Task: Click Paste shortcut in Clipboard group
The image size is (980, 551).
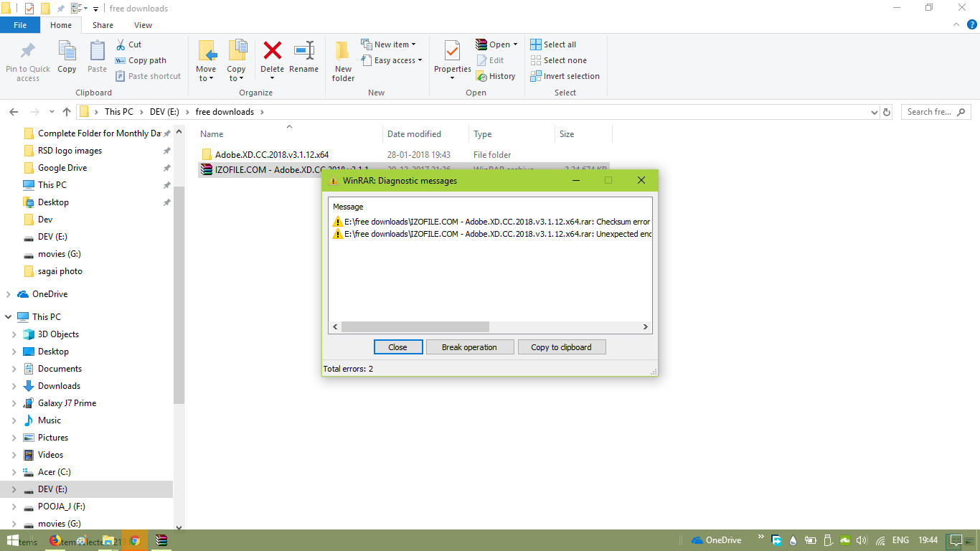Action: [x=148, y=76]
